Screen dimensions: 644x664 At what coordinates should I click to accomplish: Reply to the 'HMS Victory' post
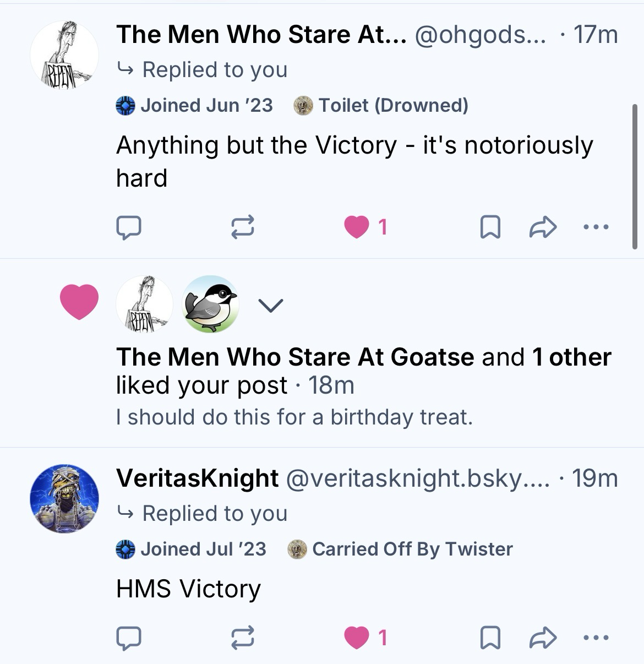[129, 638]
